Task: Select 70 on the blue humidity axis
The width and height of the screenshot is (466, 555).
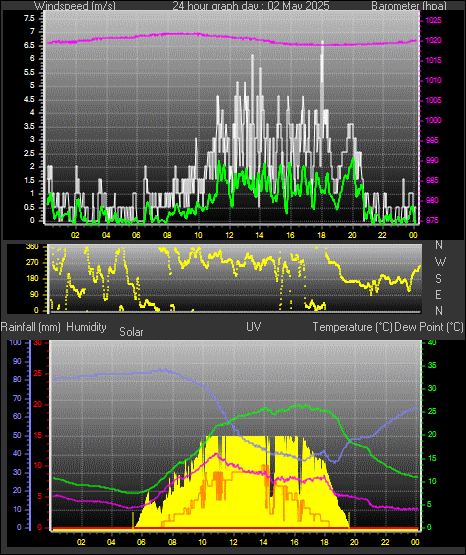Action: [17, 398]
